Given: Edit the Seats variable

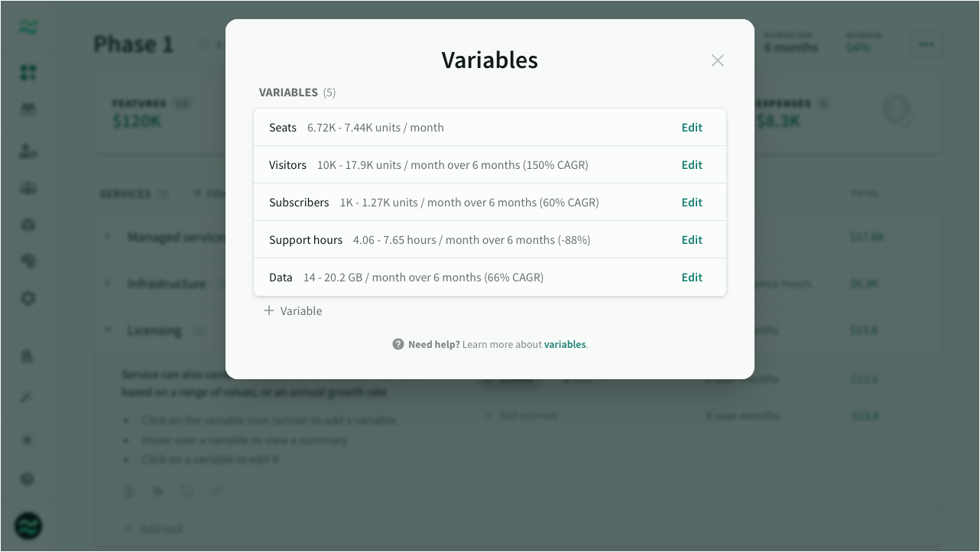Looking at the screenshot, I should click(692, 128).
